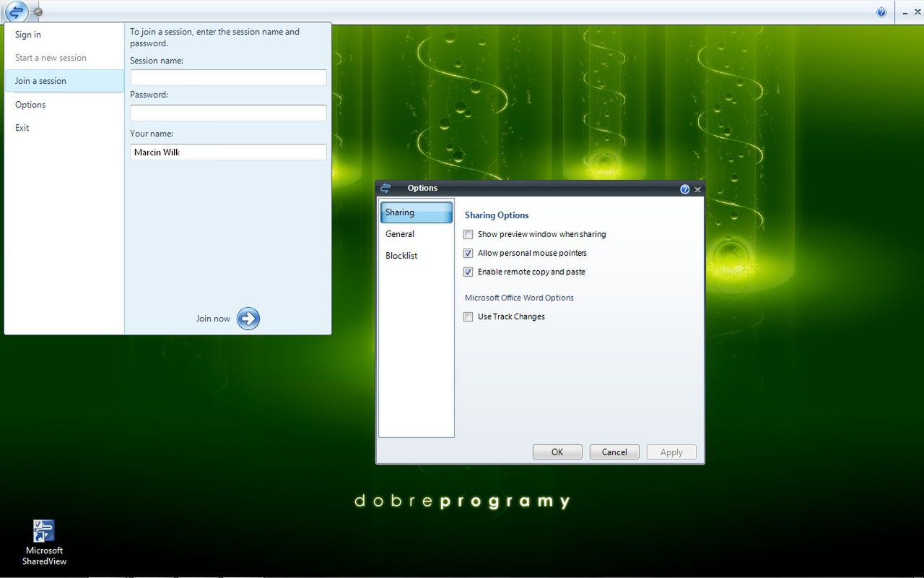Screen dimensions: 924x578
Task: Click the SharedView icon on the Options dialog titlebar
Action: click(x=385, y=188)
